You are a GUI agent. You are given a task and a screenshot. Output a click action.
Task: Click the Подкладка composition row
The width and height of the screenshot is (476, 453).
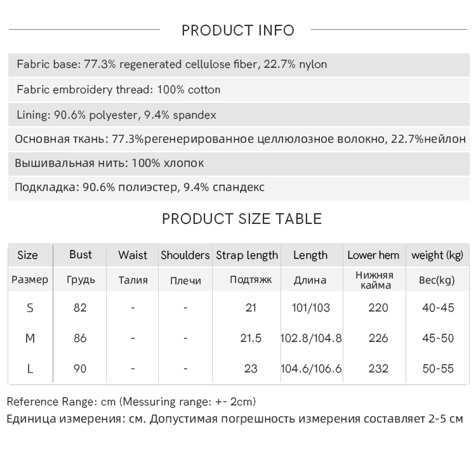tap(140, 187)
